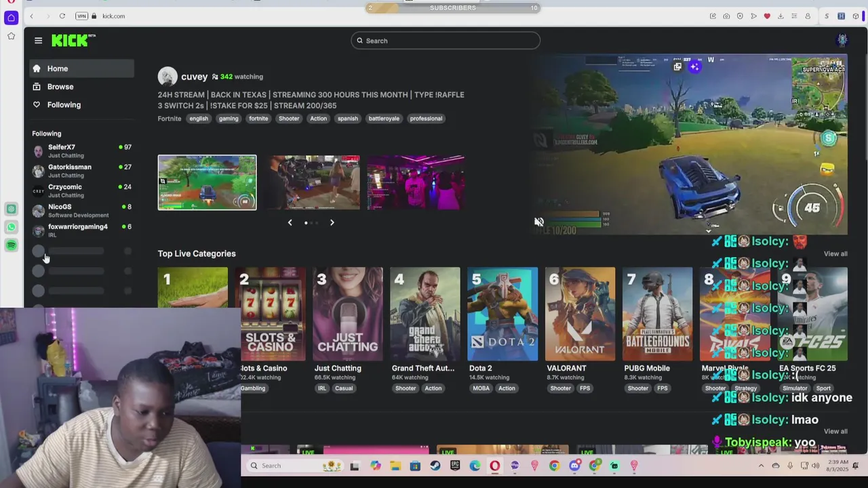Open Crzycomic followed channel
Viewport: 868px width, 488px height.
click(81, 190)
